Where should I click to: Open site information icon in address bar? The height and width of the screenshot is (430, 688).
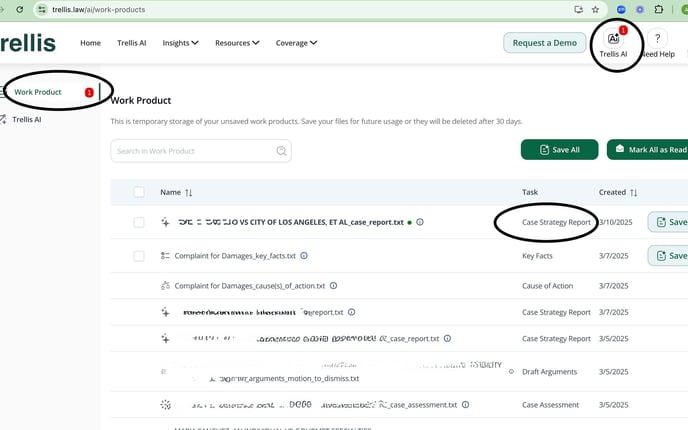41,9
